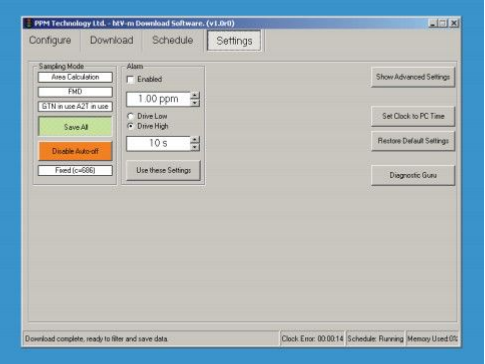Apply alarm with Use these Settings button
This screenshot has width=485, height=364.
pos(163,170)
